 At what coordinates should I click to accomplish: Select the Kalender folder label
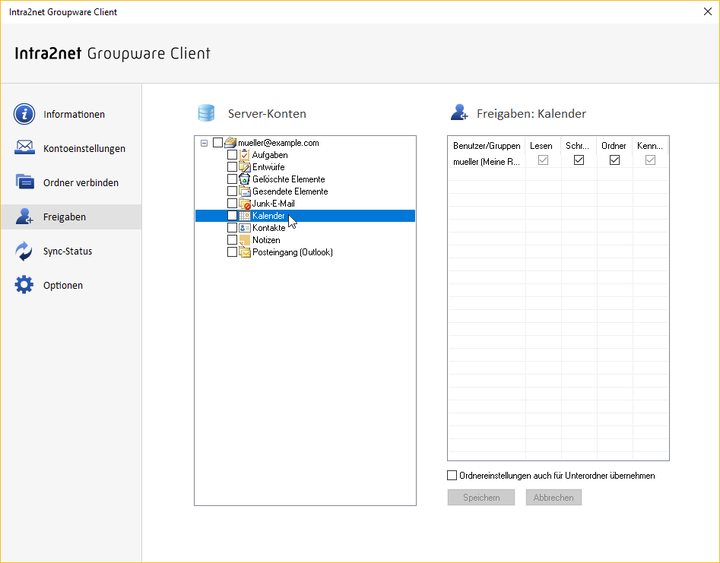tap(269, 215)
